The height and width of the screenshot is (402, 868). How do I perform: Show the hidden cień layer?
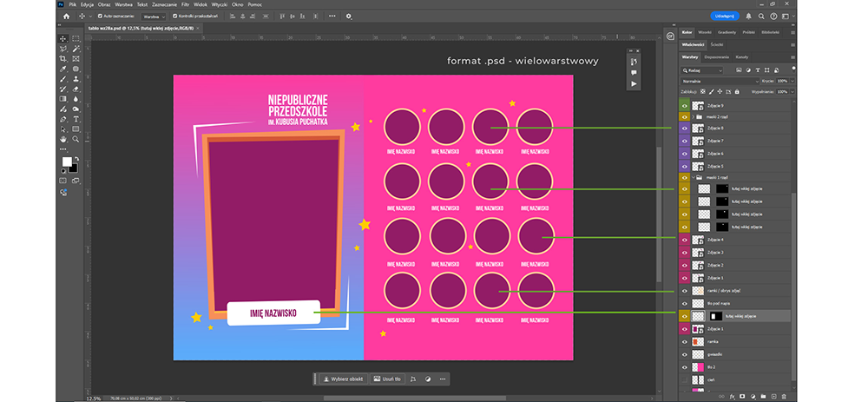[685, 379]
